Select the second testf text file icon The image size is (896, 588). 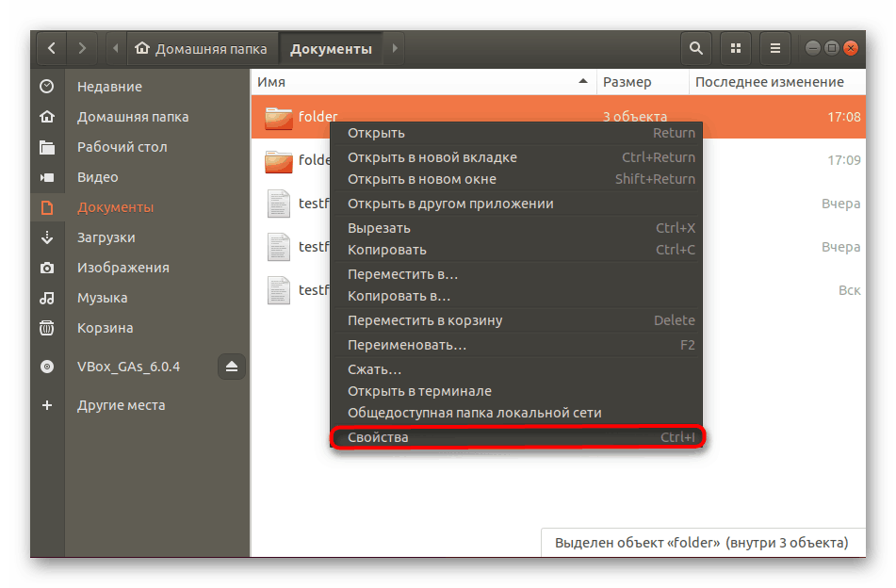pyautogui.click(x=279, y=247)
